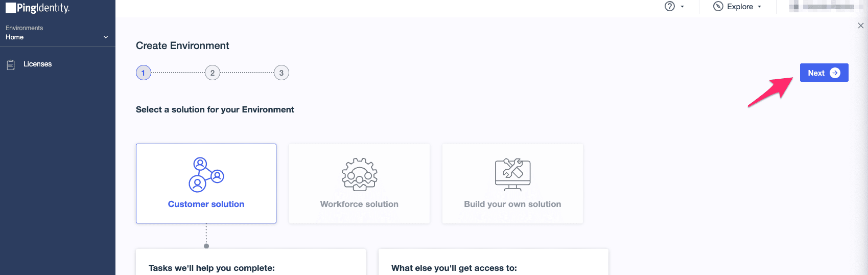
Task: Select the Customer solution card
Action: [206, 184]
